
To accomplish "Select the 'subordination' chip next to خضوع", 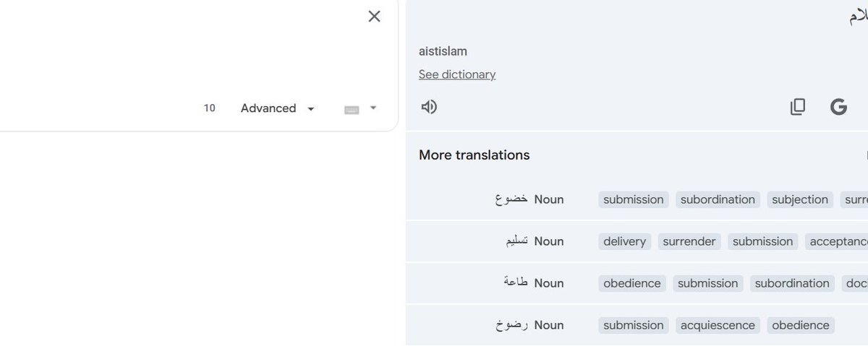I will (x=718, y=199).
